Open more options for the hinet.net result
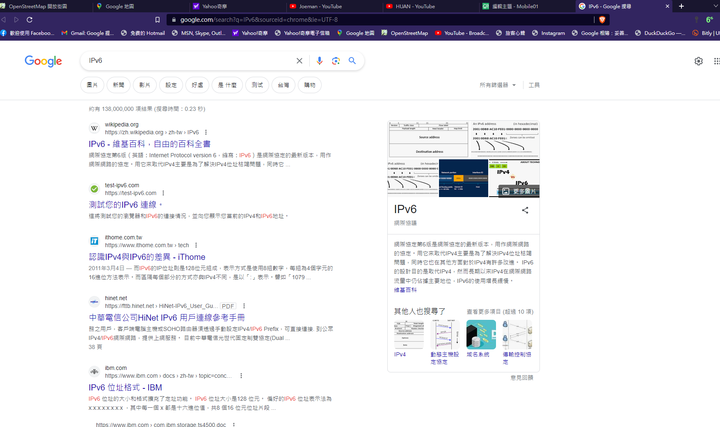This screenshot has width=720, height=427. click(x=244, y=306)
